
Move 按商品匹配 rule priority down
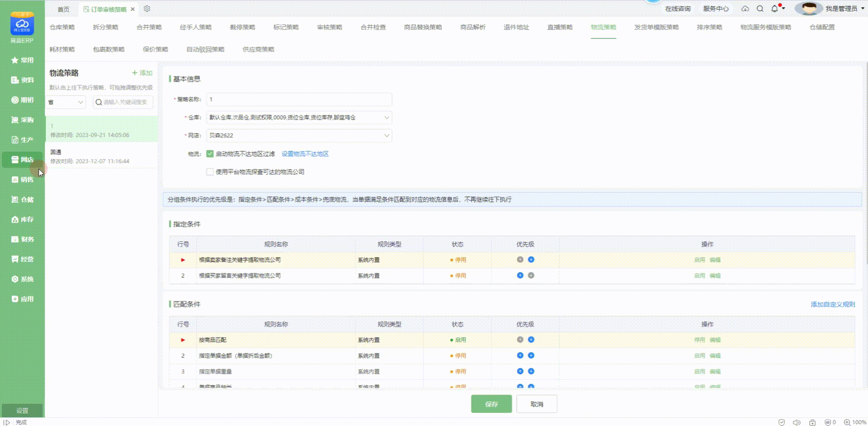(x=531, y=339)
